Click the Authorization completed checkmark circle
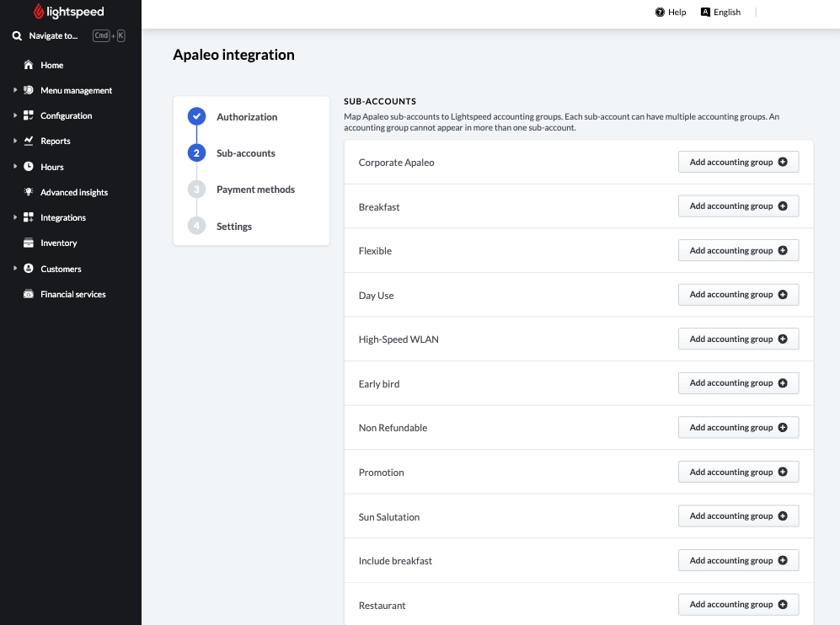The width and height of the screenshot is (840, 625). pos(196,116)
